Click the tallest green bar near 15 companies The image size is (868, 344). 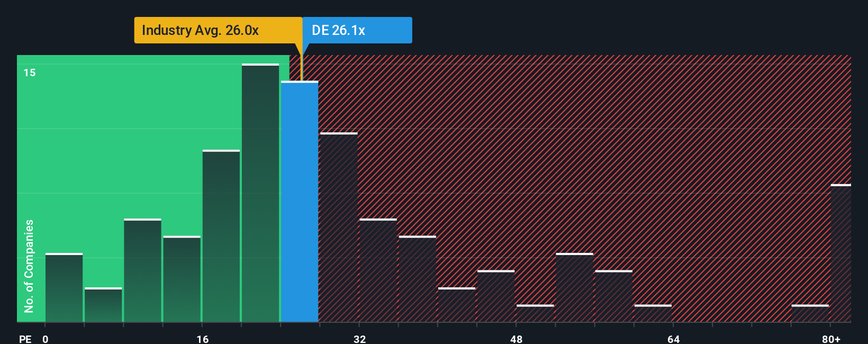click(260, 193)
